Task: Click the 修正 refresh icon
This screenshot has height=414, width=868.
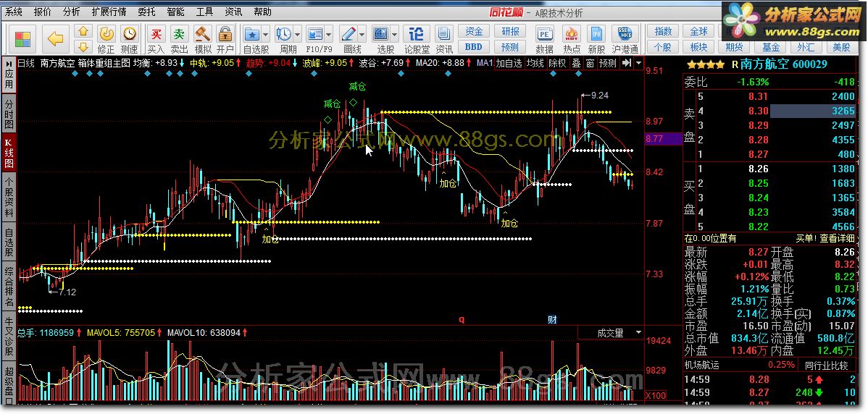Action: (x=107, y=34)
